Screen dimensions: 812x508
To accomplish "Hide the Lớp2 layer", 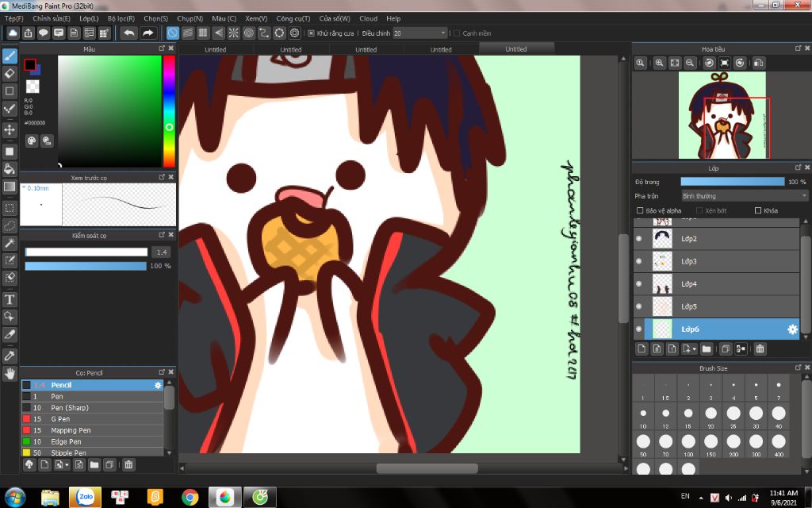I will tap(638, 238).
